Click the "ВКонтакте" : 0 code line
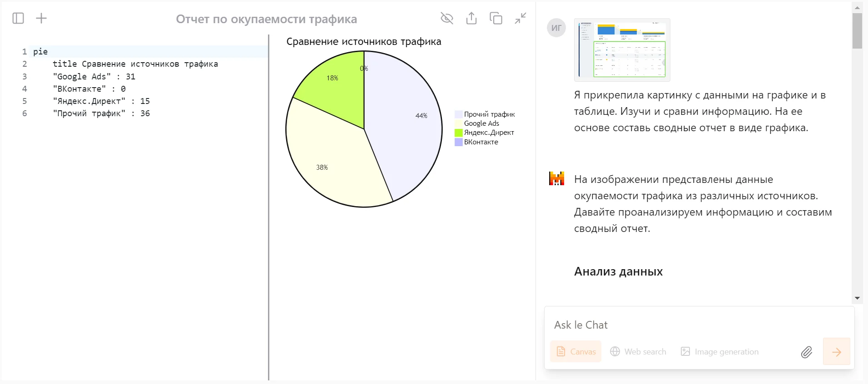 tap(89, 89)
